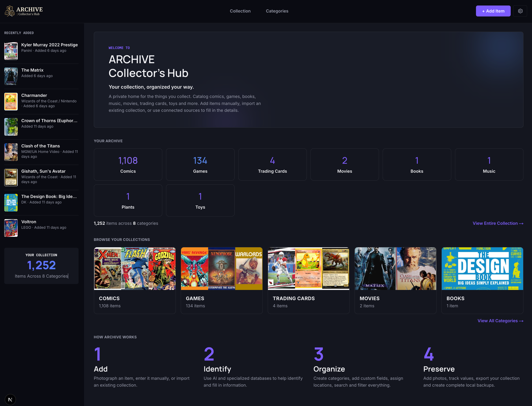
Task: Select The Matrix title in Recently Added
Action: (32, 70)
